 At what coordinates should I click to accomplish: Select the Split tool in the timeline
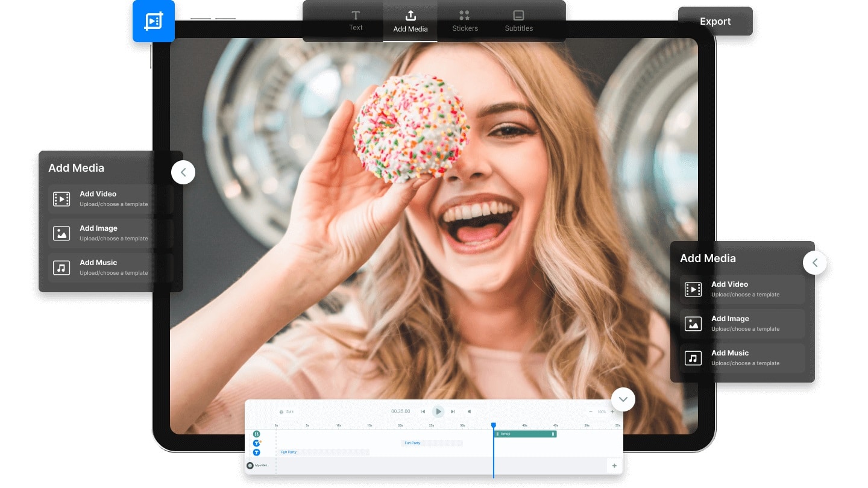(287, 411)
